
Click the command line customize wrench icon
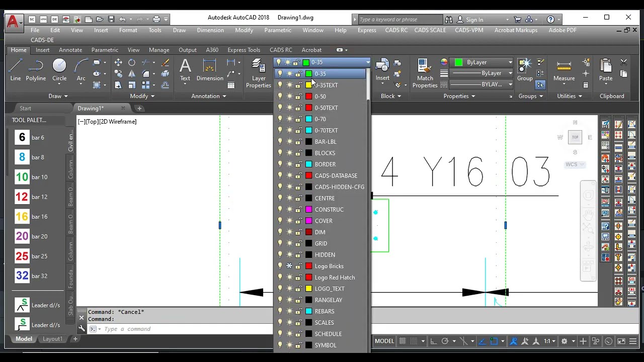click(x=82, y=329)
